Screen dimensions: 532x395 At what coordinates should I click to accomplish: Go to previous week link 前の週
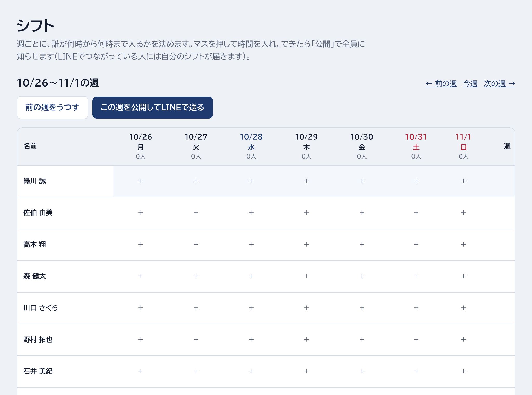441,84
